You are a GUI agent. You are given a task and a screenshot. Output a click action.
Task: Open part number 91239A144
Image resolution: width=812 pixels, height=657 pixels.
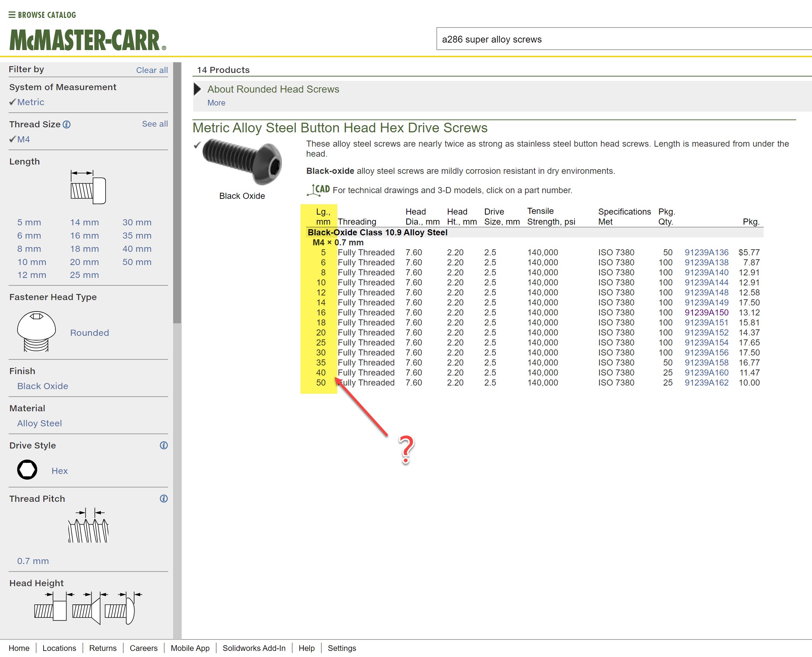tap(706, 282)
